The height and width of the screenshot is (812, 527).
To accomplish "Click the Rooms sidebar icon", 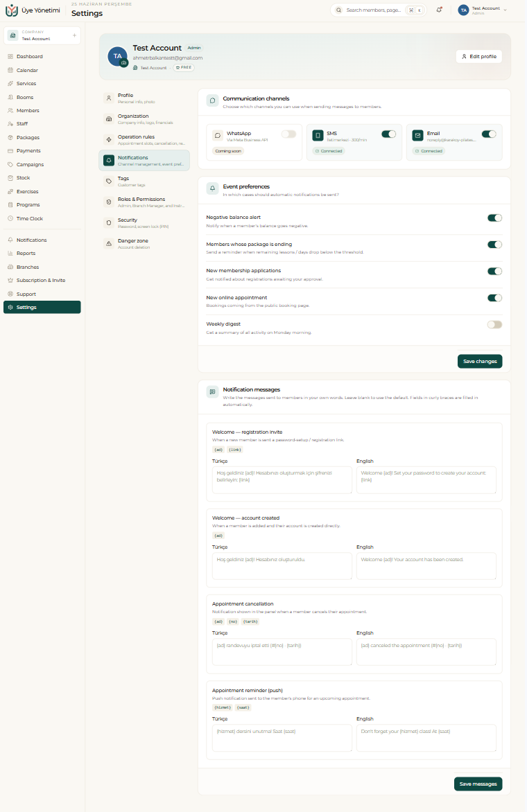I will pos(10,97).
